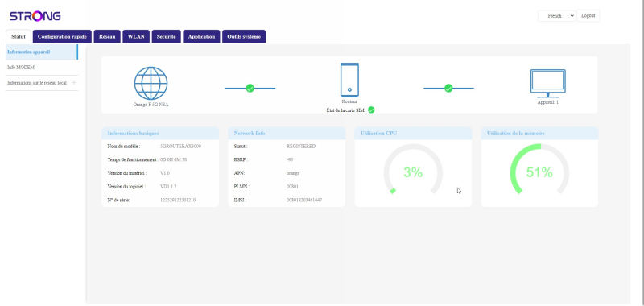This screenshot has width=644, height=306.
Task: Click the CPU usage 3% gauge
Action: 413,169
